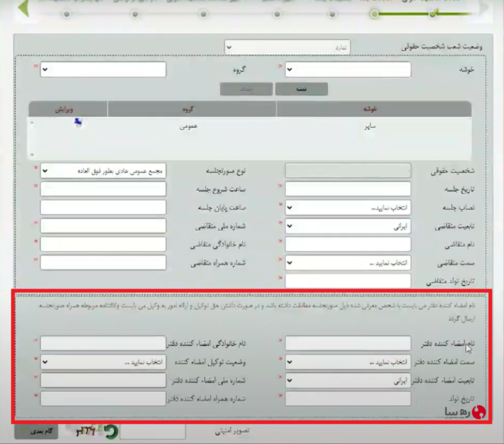504x444 pixels.
Task: Click the نام متقاضی input field
Action: [348, 244]
